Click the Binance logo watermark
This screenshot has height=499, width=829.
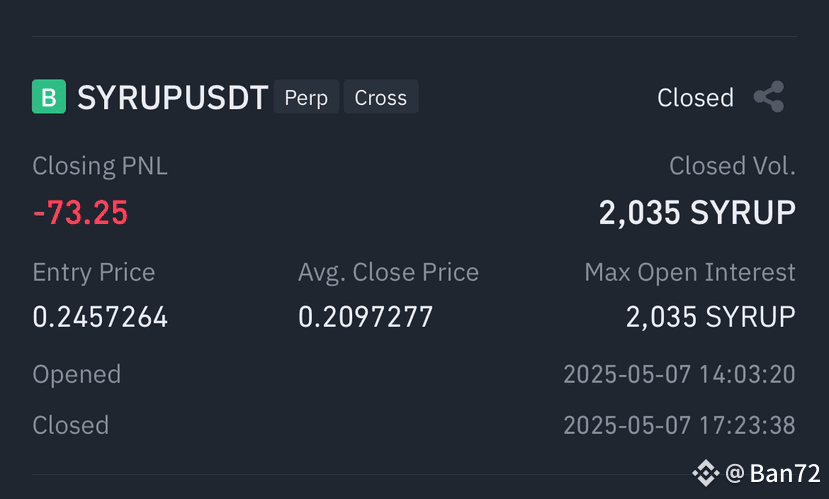(x=706, y=473)
